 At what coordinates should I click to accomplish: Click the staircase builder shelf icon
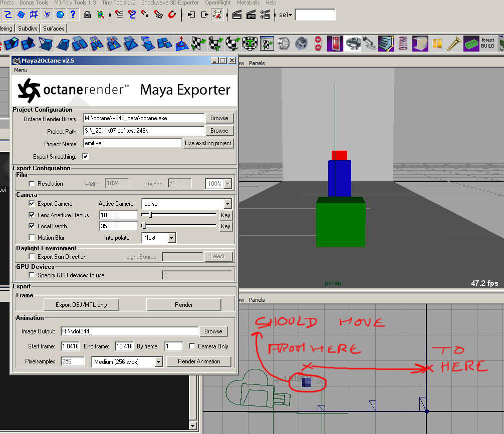point(386,44)
